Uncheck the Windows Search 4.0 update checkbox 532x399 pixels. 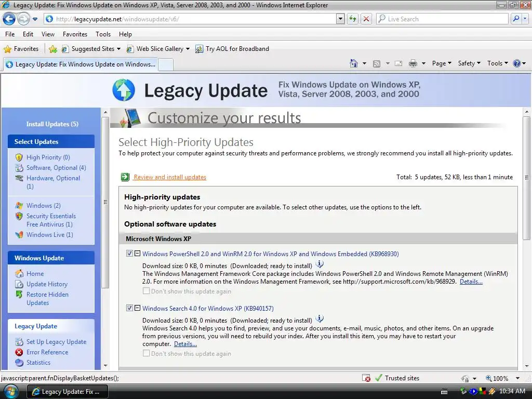(129, 308)
